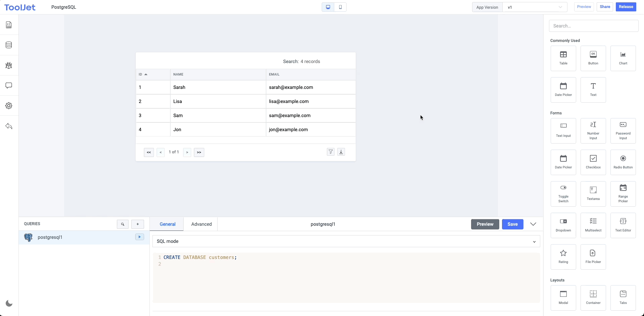The image size is (644, 316).
Task: Click the table download icon
Action: pyautogui.click(x=341, y=152)
